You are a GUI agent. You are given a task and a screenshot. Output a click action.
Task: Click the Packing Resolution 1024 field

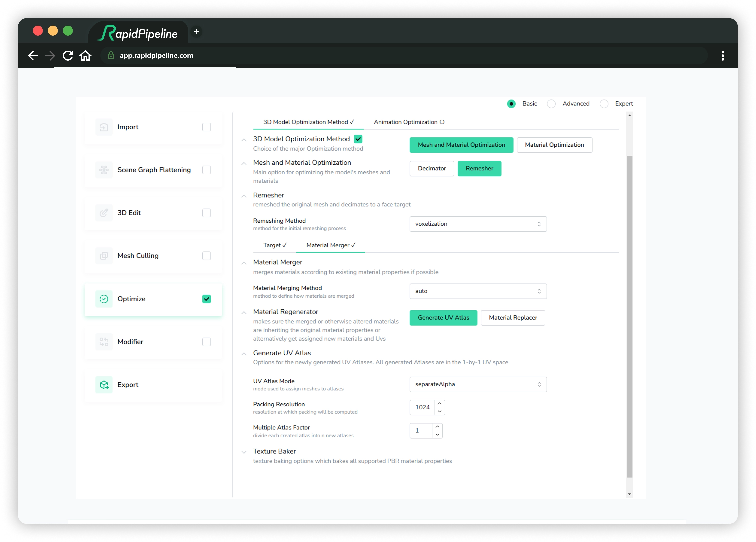(x=422, y=408)
